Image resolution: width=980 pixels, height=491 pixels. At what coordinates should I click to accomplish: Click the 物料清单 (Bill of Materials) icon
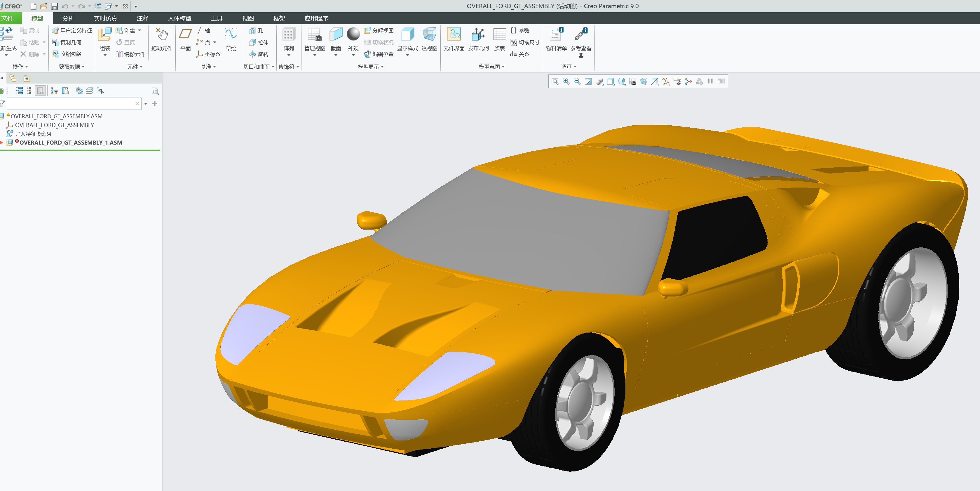tap(556, 34)
